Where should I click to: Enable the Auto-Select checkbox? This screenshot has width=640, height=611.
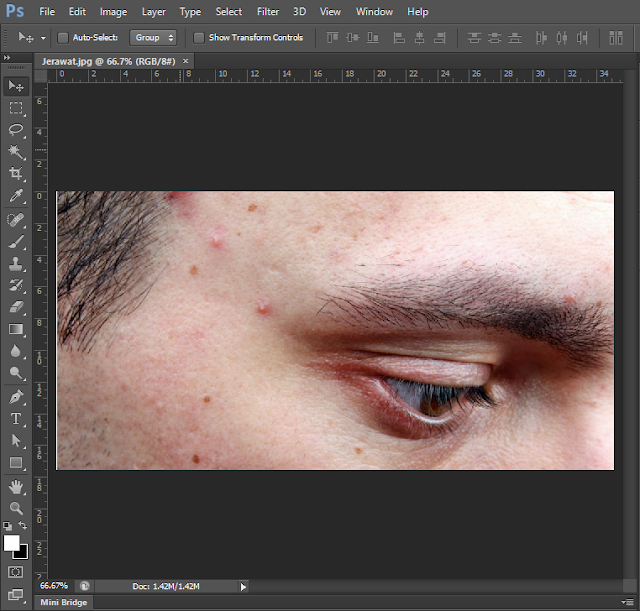pos(63,38)
